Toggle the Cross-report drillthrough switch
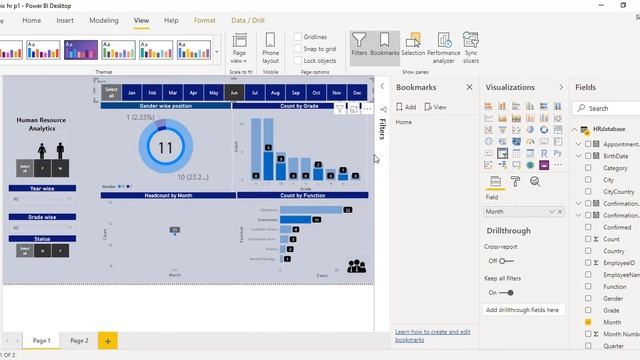 click(x=506, y=261)
